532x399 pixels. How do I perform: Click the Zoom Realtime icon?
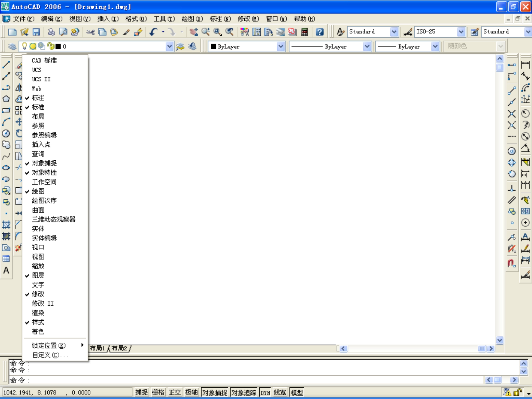click(x=206, y=32)
